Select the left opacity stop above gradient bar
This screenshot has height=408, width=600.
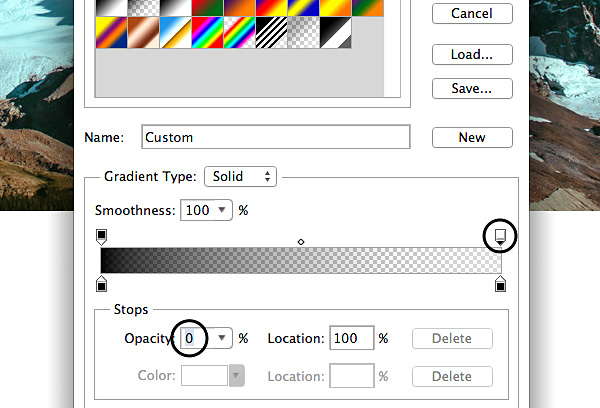101,236
